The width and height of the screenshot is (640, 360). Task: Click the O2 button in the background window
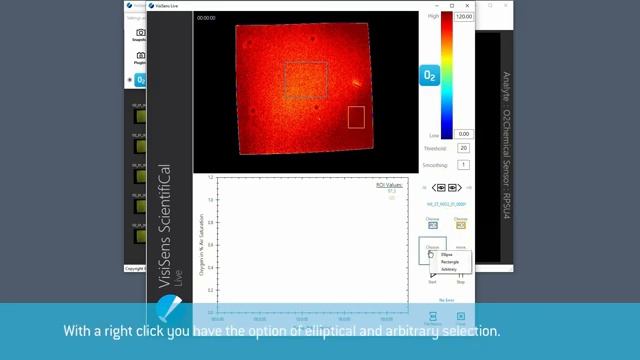point(140,80)
